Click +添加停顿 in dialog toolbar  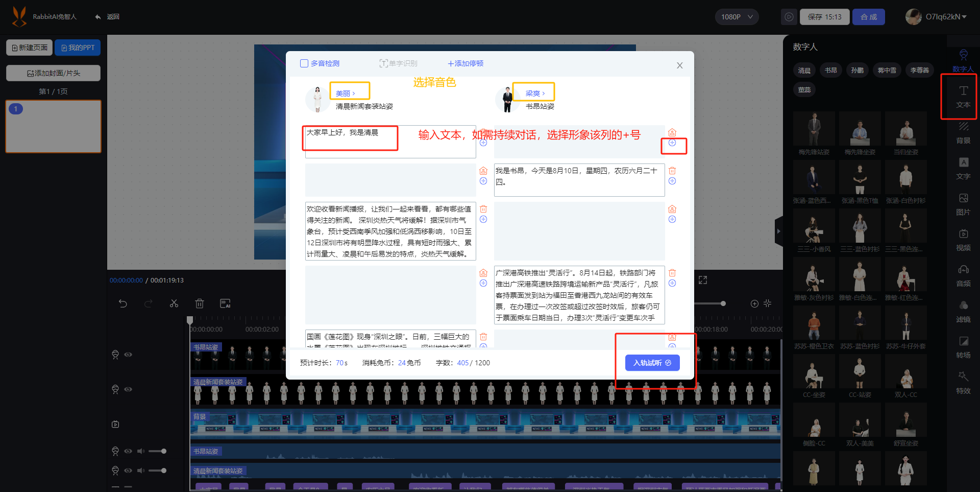tap(465, 63)
